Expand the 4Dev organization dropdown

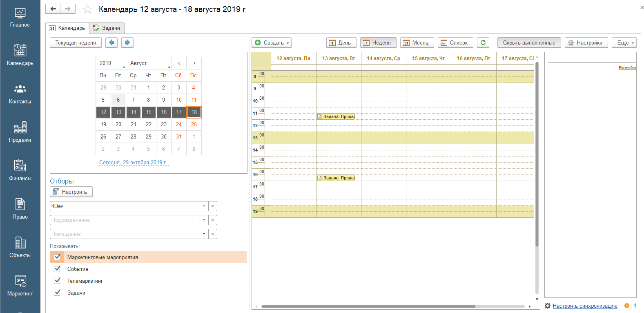click(204, 206)
